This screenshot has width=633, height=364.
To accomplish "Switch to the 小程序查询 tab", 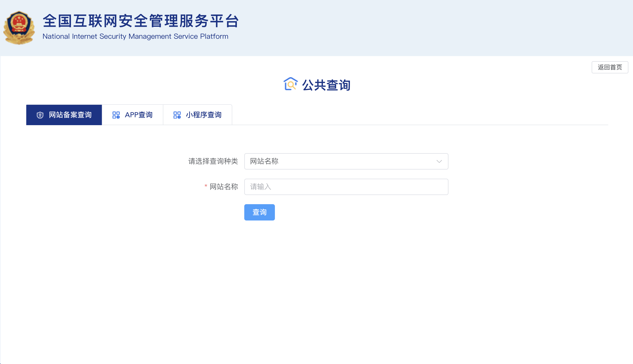I will (197, 115).
